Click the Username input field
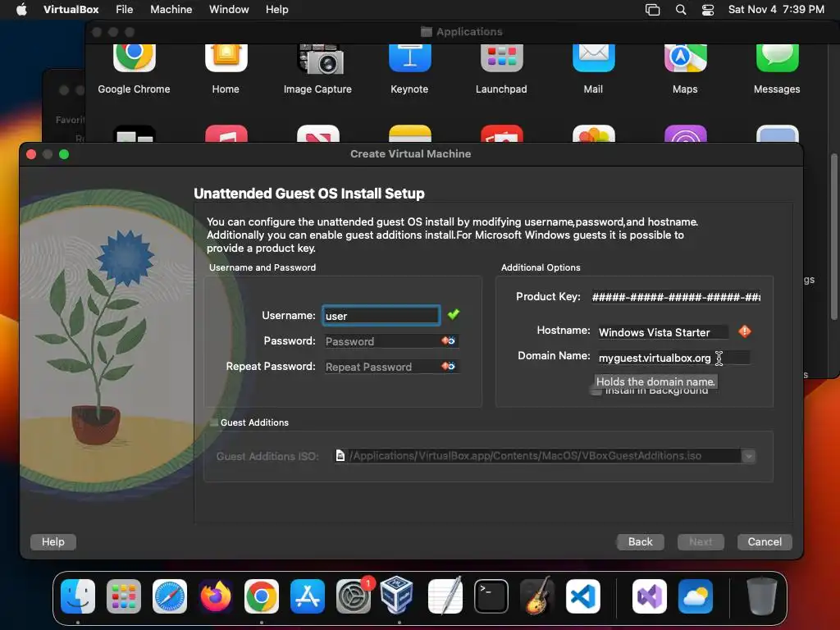840x630 pixels. [381, 316]
